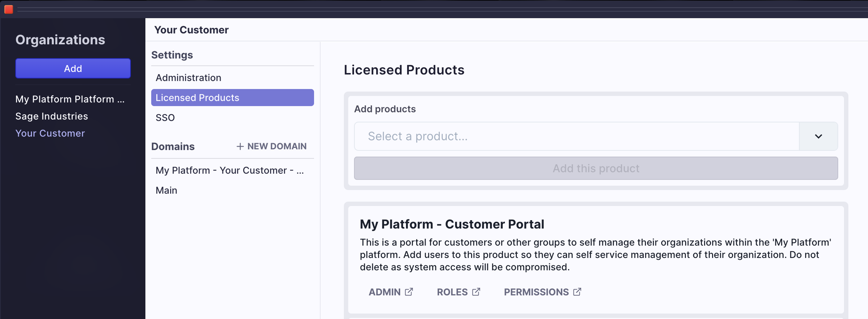Click the ADMIN external link icon
Image resolution: width=868 pixels, height=319 pixels.
click(409, 292)
